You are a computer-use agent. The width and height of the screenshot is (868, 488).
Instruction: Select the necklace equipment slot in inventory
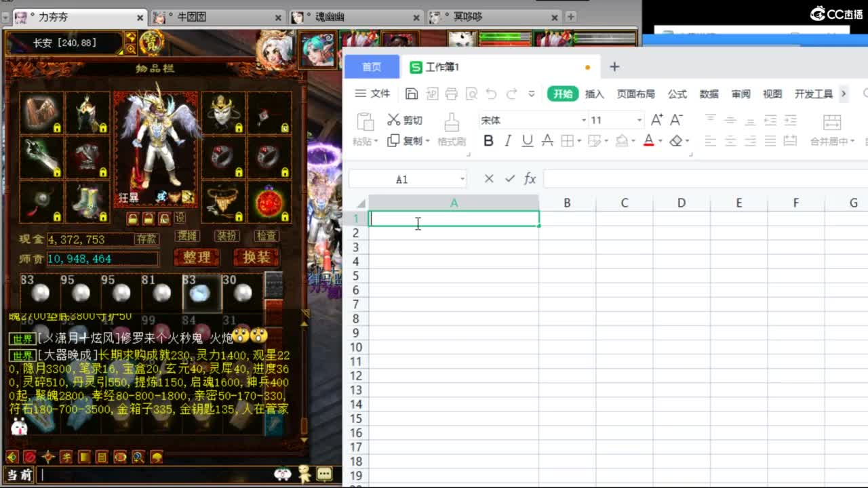(223, 202)
